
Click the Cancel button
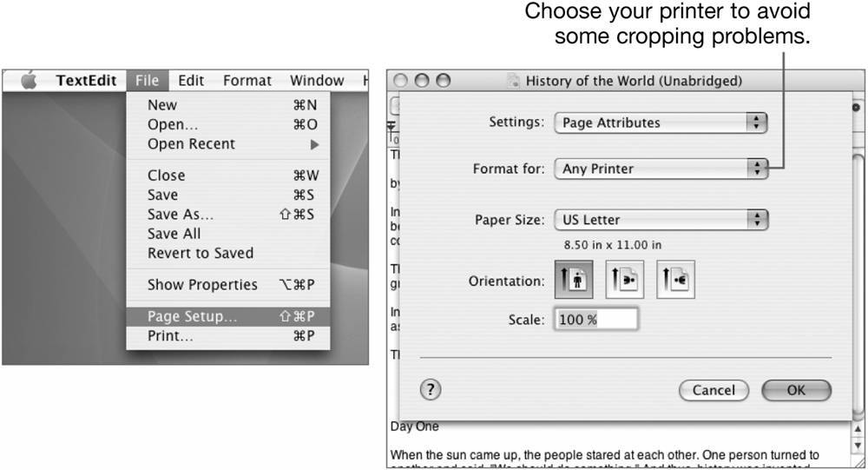click(x=713, y=390)
